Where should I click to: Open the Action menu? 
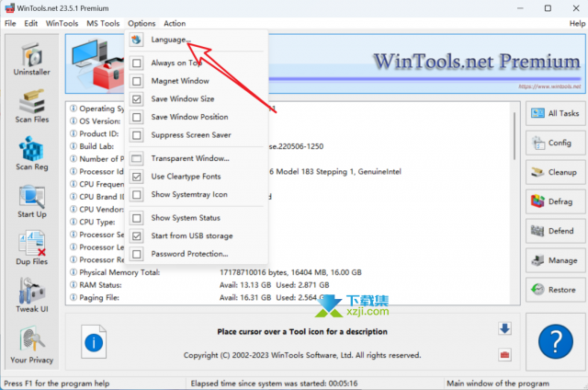pos(175,23)
